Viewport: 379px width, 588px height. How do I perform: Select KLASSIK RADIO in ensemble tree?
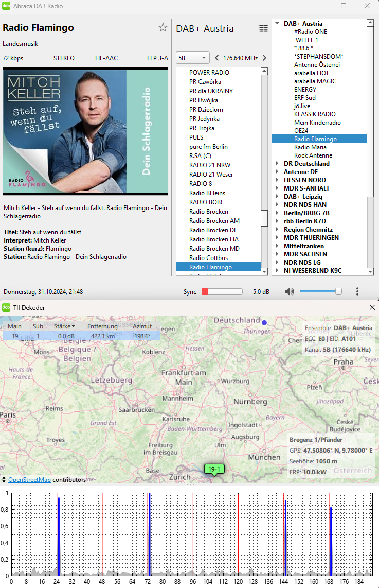tap(315, 114)
